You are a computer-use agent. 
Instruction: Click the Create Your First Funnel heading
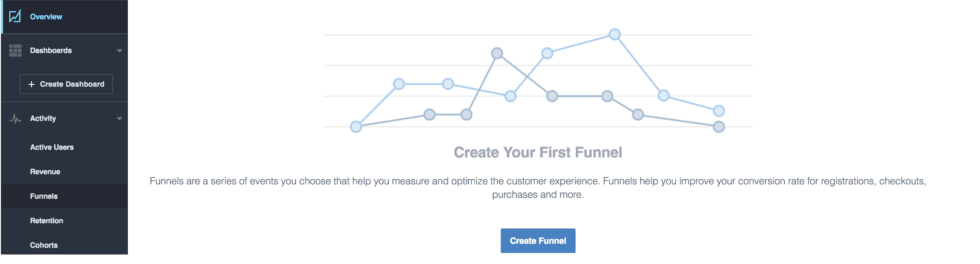tap(538, 152)
